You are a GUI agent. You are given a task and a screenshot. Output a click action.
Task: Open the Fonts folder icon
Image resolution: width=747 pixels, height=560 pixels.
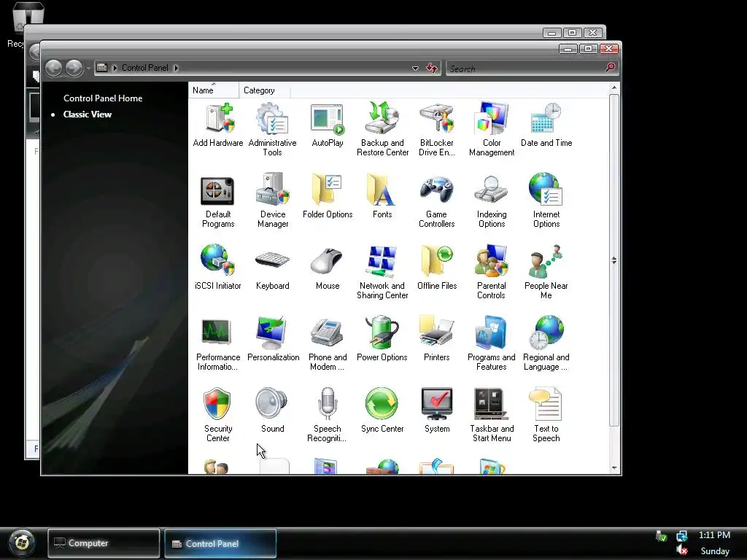pyautogui.click(x=382, y=196)
